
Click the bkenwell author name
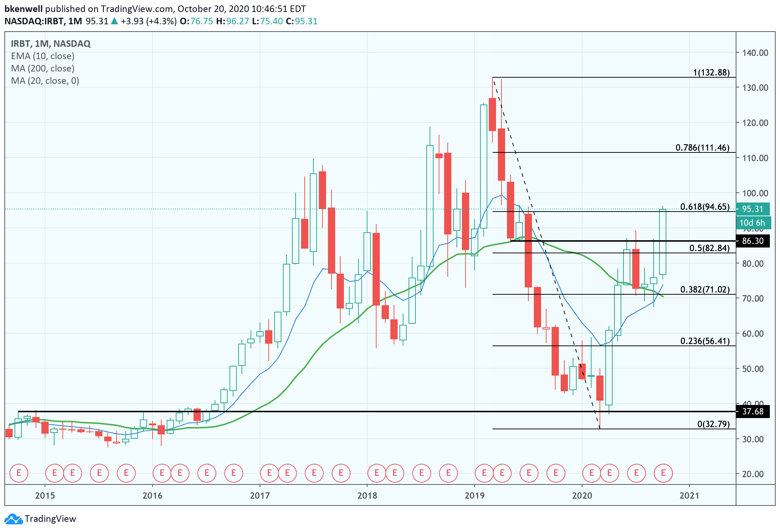click(x=23, y=9)
